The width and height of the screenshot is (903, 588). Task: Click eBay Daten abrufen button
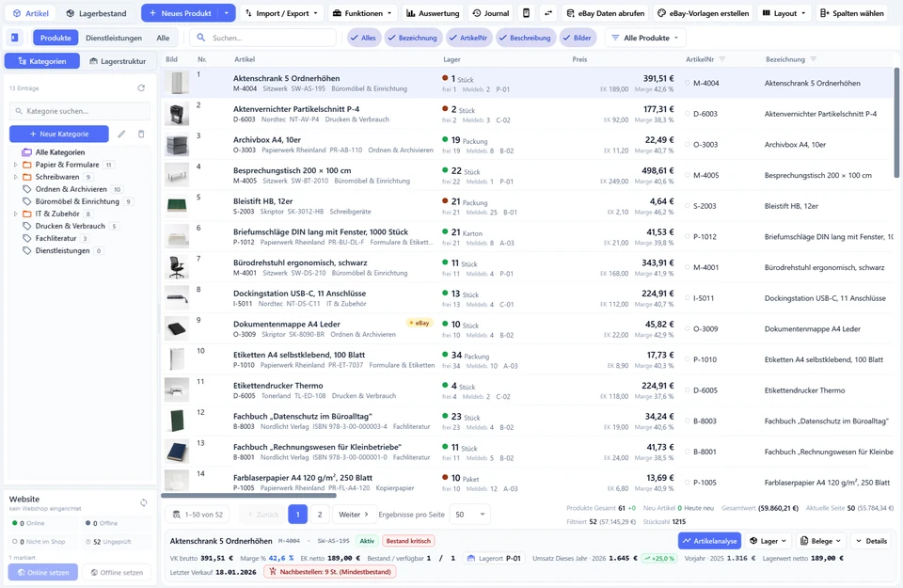point(605,13)
